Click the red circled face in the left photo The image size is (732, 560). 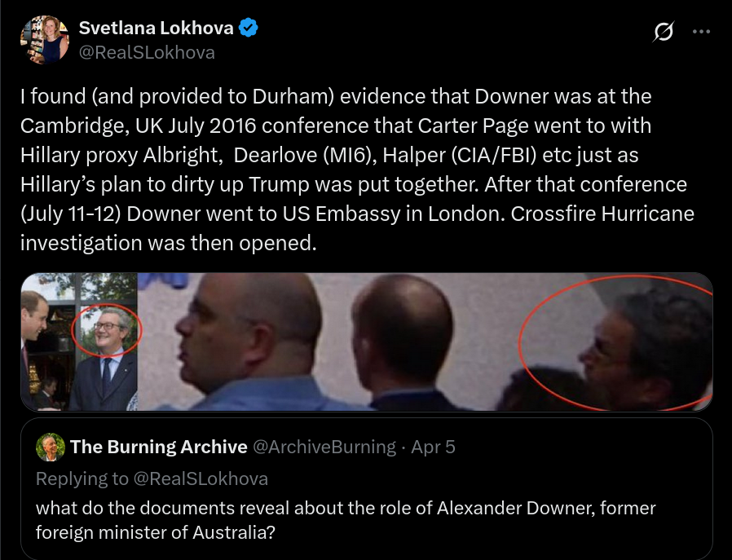coord(107,330)
